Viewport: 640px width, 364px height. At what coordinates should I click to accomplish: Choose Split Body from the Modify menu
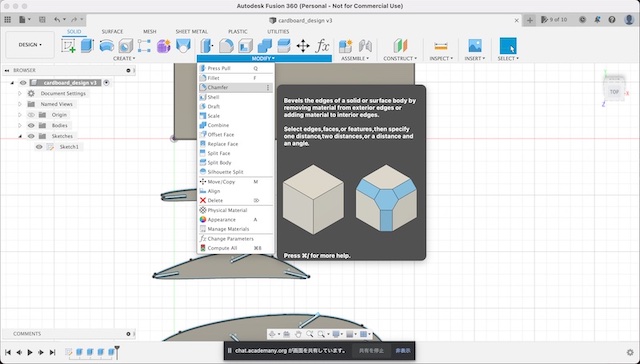point(235,163)
